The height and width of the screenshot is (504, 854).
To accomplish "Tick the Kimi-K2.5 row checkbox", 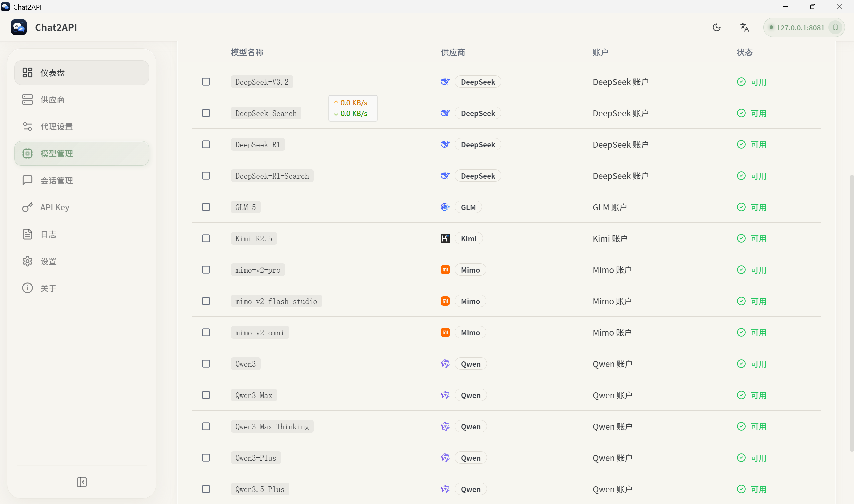I will coord(206,238).
